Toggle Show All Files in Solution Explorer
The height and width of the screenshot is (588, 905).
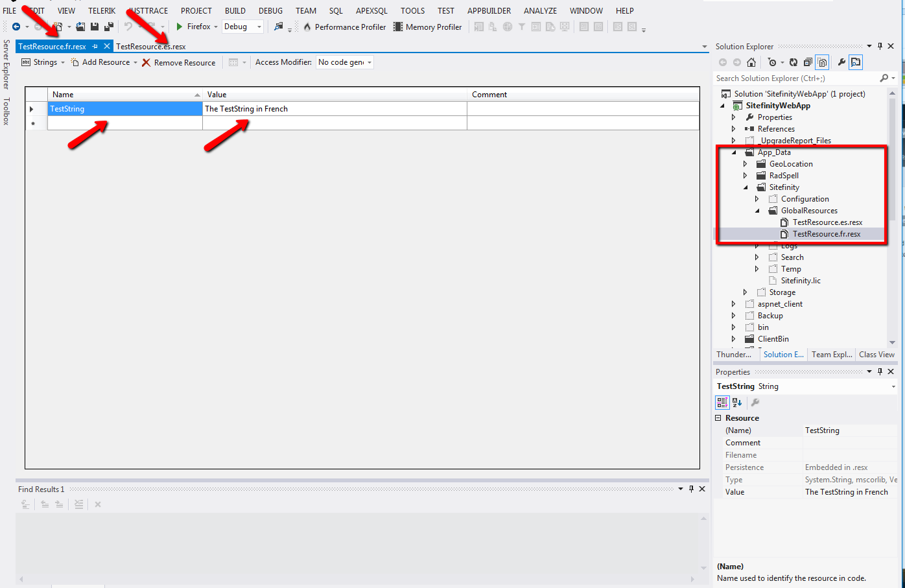(822, 62)
